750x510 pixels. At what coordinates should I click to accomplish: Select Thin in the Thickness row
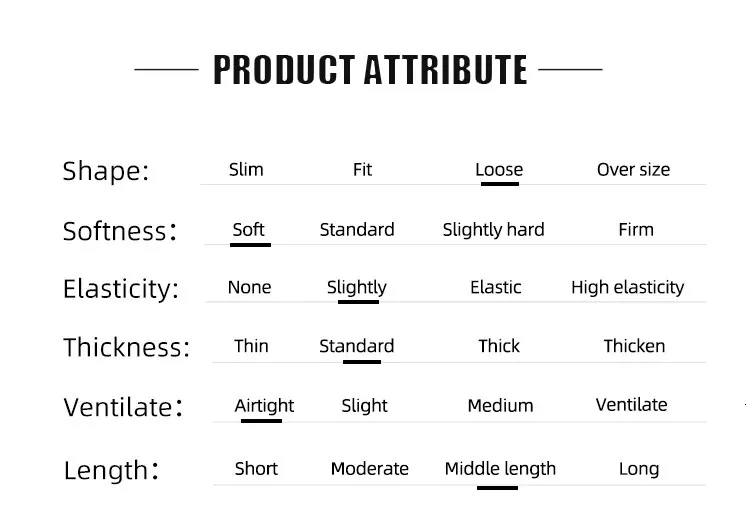251,346
